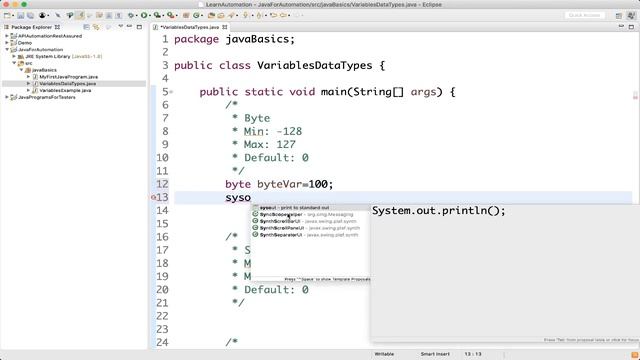Viewport: 640px width, 360px height.
Task: Click the Debug bug icon in toolbar
Action: pyautogui.click(x=131, y=16)
